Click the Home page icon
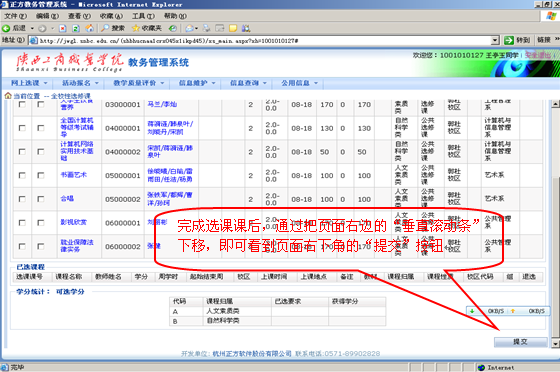The height and width of the screenshot is (372, 560). 90,28
